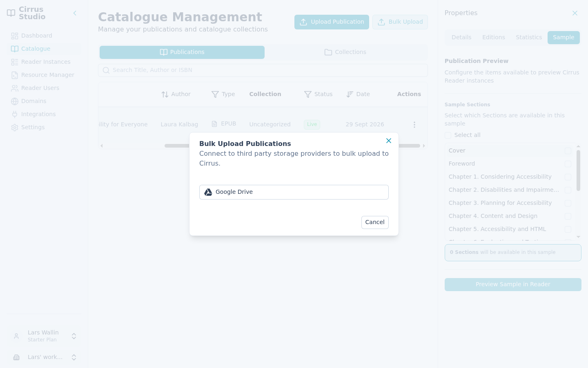
Task: Check Chapter 1. Considering Accessibility checkbox
Action: (568, 177)
